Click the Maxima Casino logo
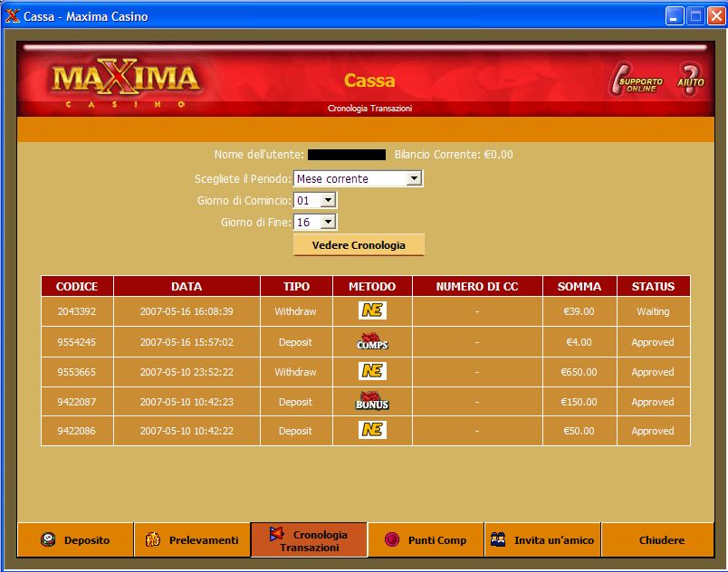 (x=126, y=82)
